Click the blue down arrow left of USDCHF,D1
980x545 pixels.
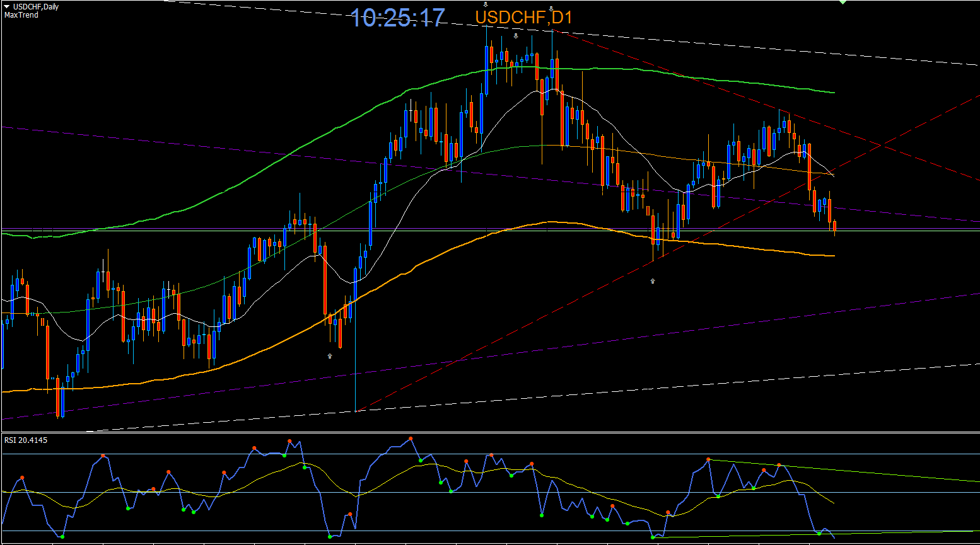[486, 5]
